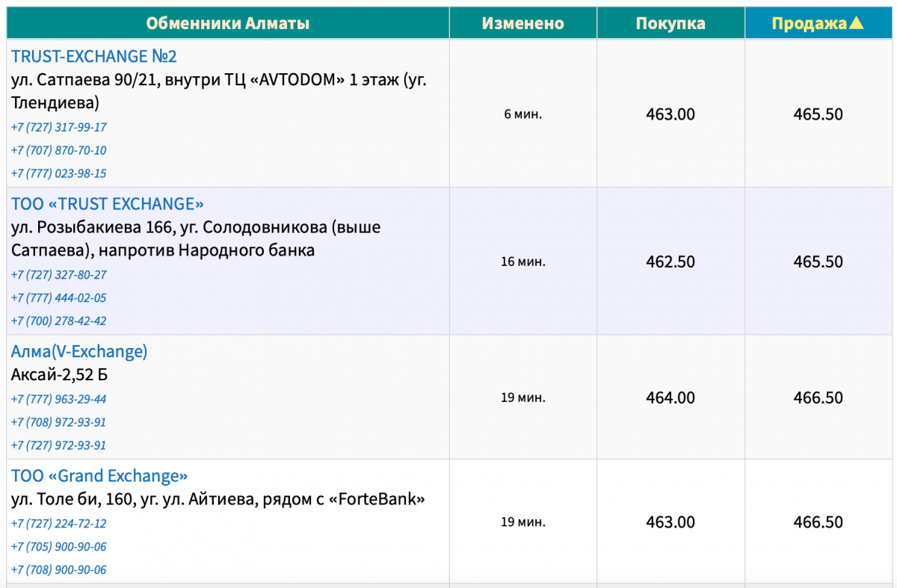The image size is (897, 588).
Task: Call phone +7 (727) 327-80-27
Action: click(59, 275)
